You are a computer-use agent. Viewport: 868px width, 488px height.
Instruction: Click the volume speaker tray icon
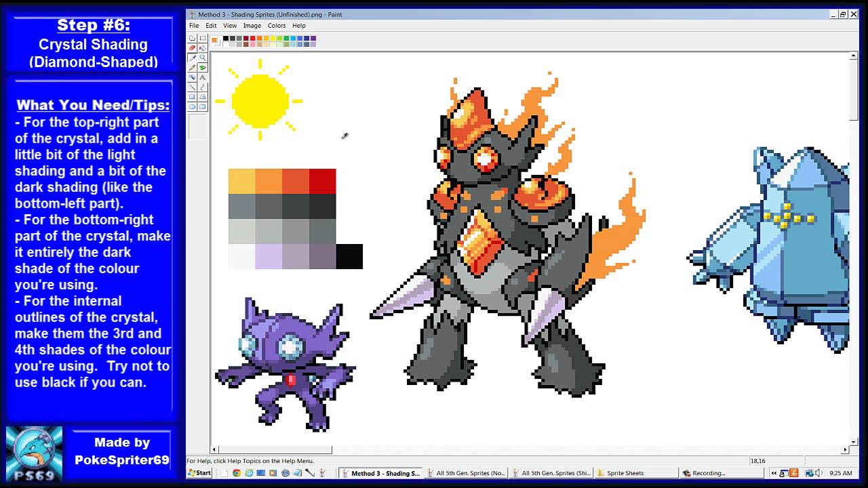818,473
